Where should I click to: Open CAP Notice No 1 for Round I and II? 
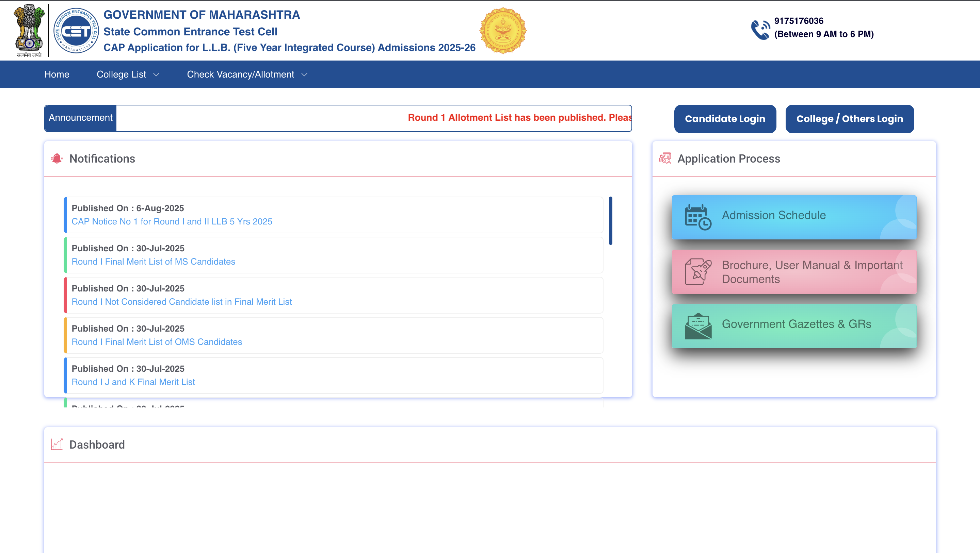click(x=172, y=221)
